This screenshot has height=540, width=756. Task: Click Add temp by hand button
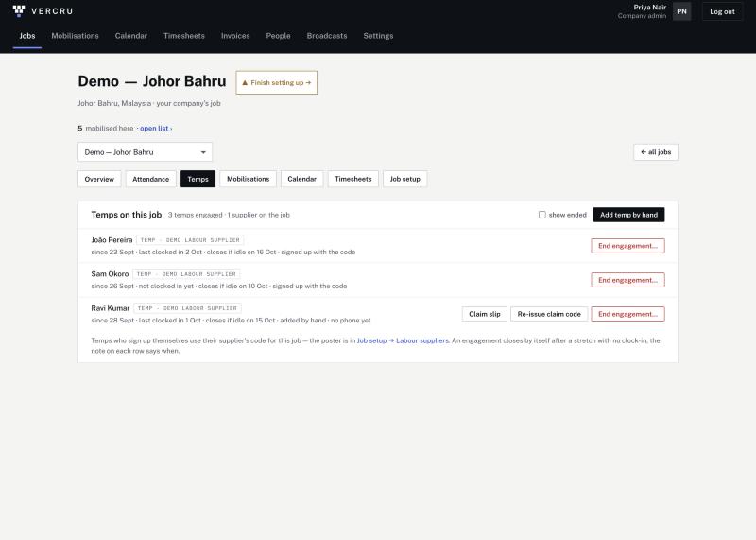pyautogui.click(x=628, y=215)
